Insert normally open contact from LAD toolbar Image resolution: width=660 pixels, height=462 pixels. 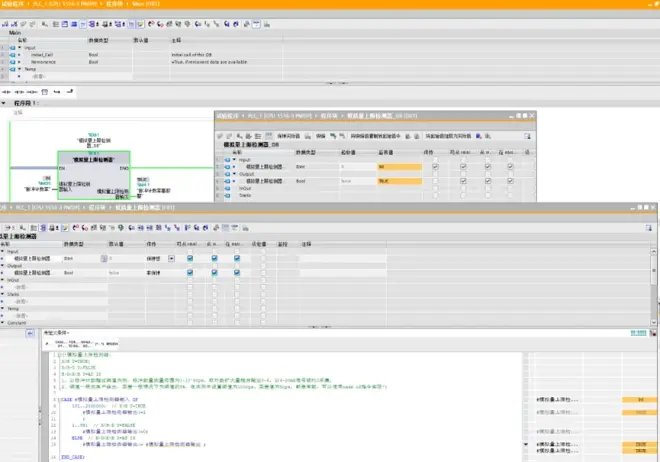[8, 92]
